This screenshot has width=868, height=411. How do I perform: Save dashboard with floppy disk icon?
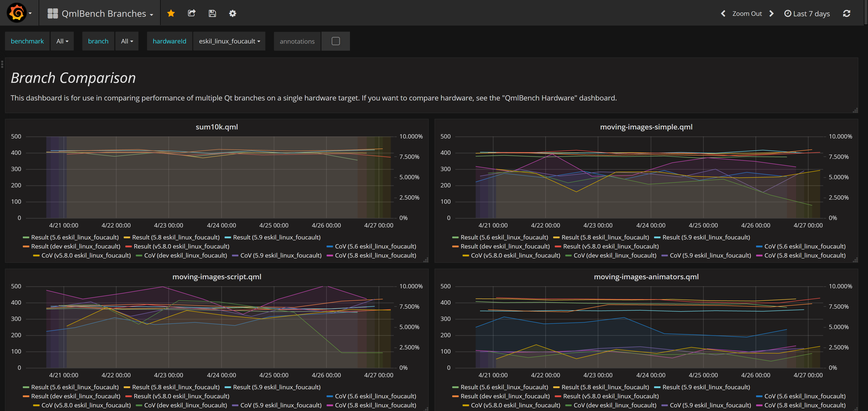(x=212, y=14)
